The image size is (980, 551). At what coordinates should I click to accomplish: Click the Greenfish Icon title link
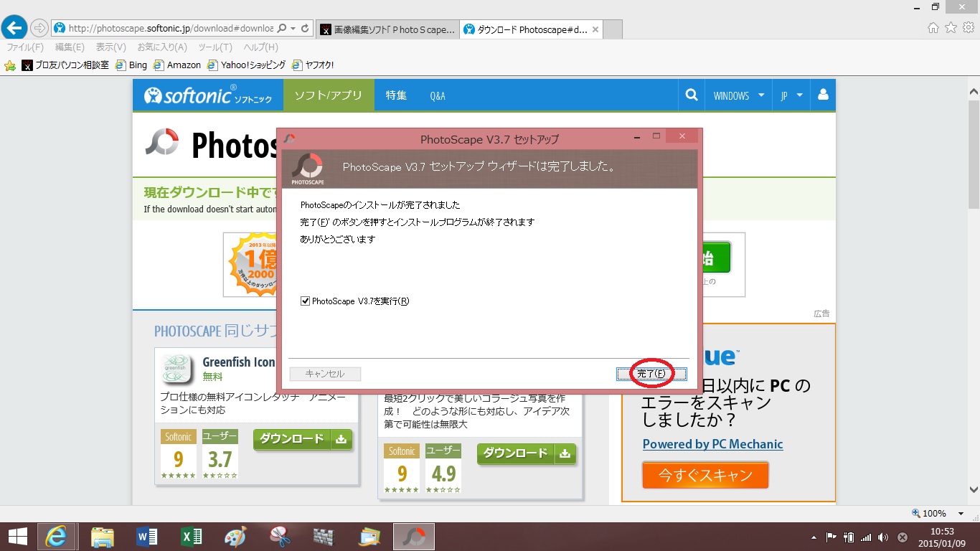pos(238,362)
